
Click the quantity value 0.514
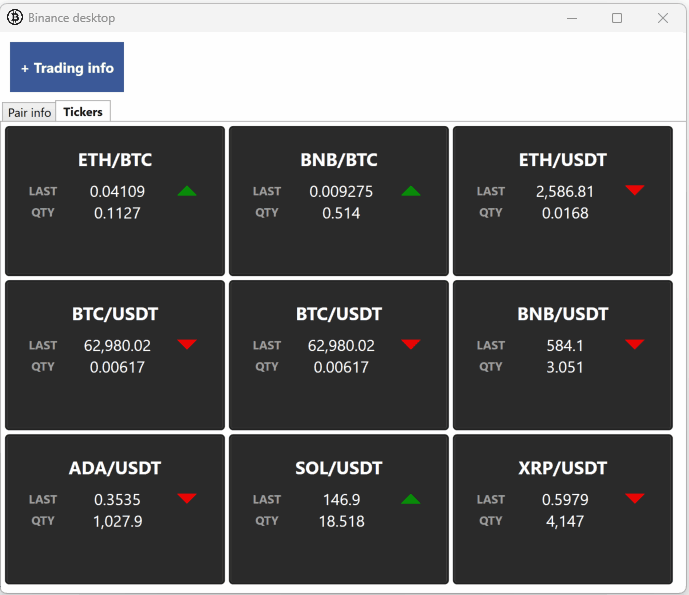tap(341, 213)
